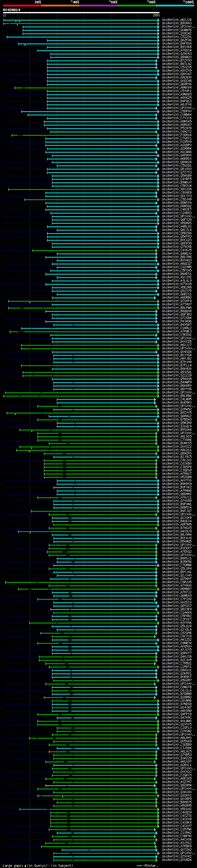Click the white query sequence bar
Screen dimensions: 197x868
(x=81, y=12)
